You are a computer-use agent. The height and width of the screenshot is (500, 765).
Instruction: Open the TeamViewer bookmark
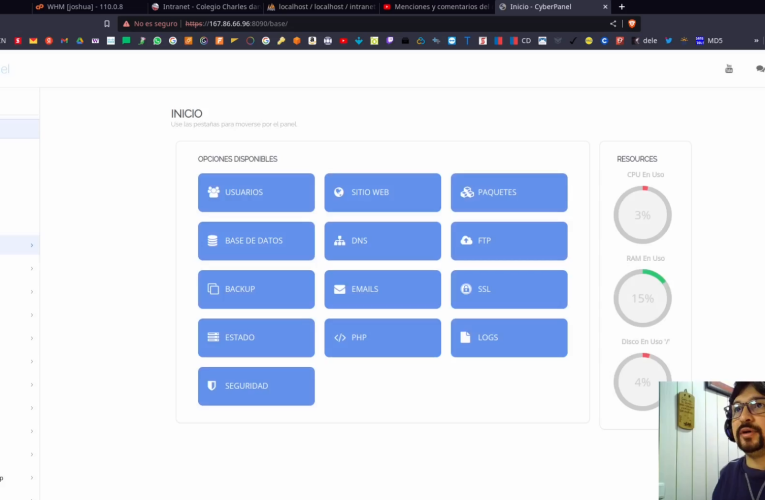(452, 40)
